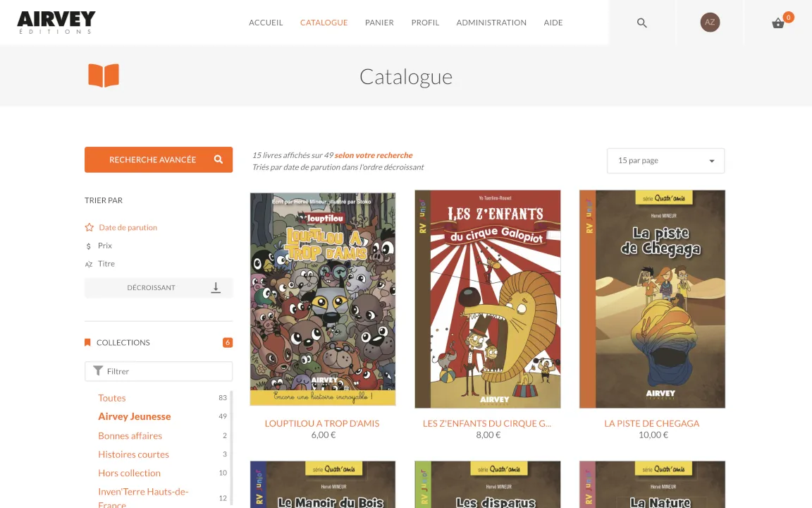Open the 15 par page dropdown
This screenshot has width=812, height=508.
pyautogui.click(x=665, y=161)
